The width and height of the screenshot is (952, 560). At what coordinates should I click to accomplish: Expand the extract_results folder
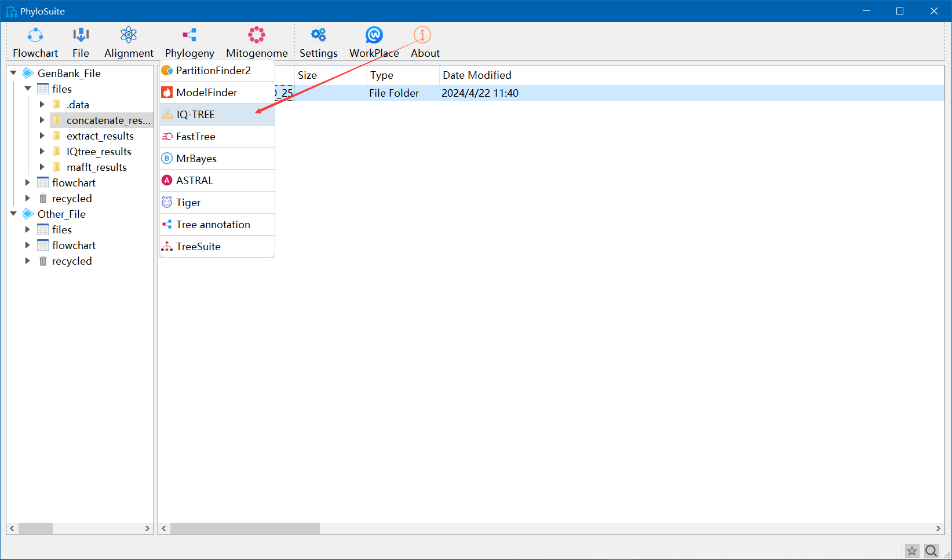pos(42,136)
